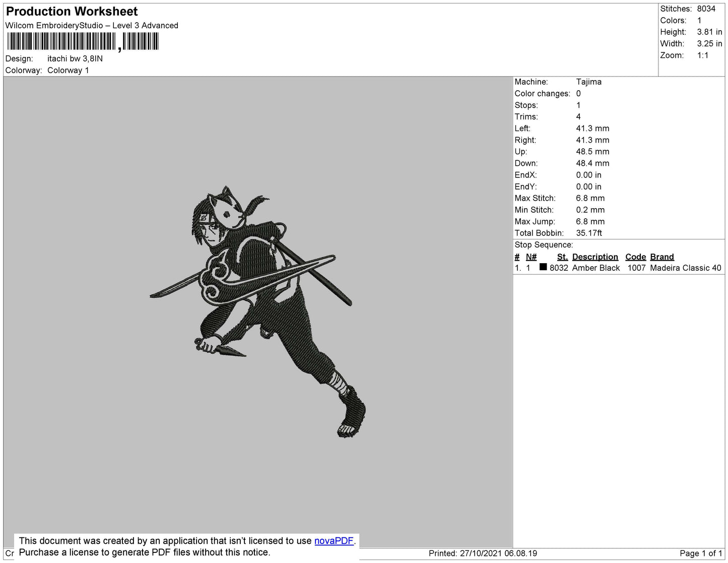Click the Down value '48.4 mm'
This screenshot has height=563, width=728.
click(593, 163)
